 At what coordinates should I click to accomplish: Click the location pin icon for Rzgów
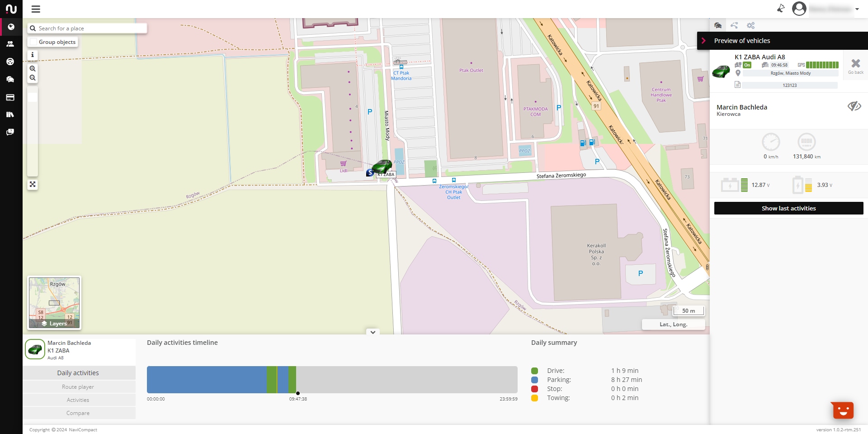738,73
